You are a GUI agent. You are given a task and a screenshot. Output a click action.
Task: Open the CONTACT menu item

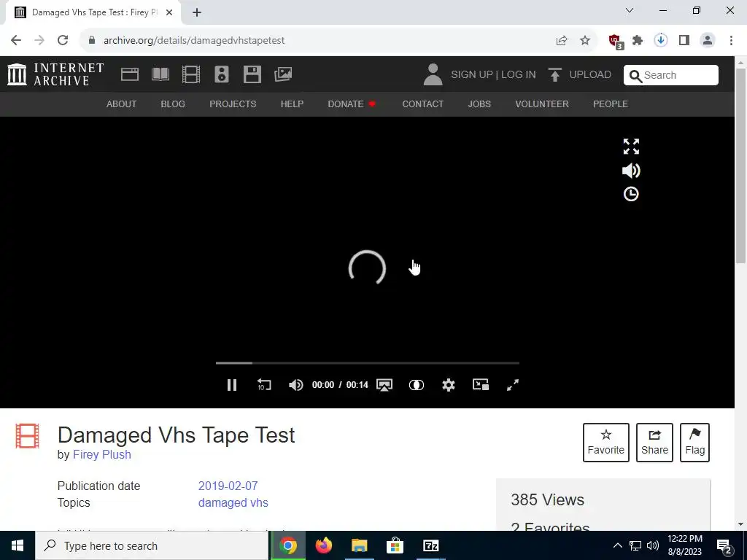[x=422, y=104]
